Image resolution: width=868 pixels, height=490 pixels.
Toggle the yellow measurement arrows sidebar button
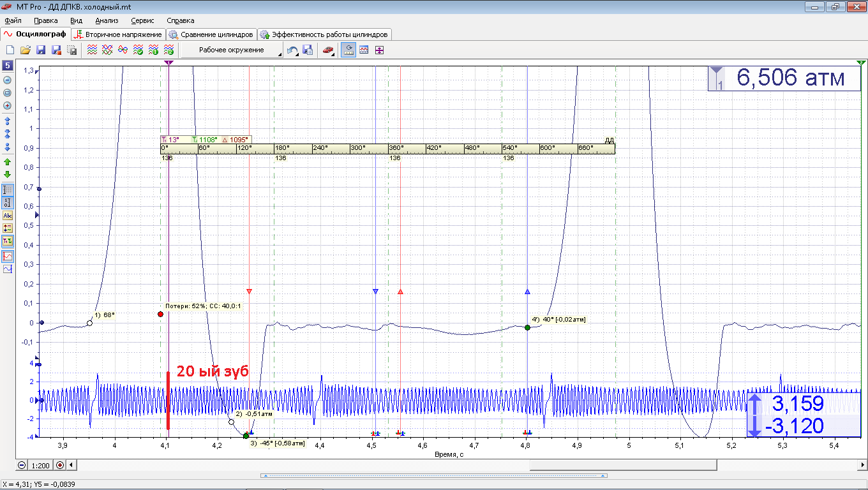[8, 228]
